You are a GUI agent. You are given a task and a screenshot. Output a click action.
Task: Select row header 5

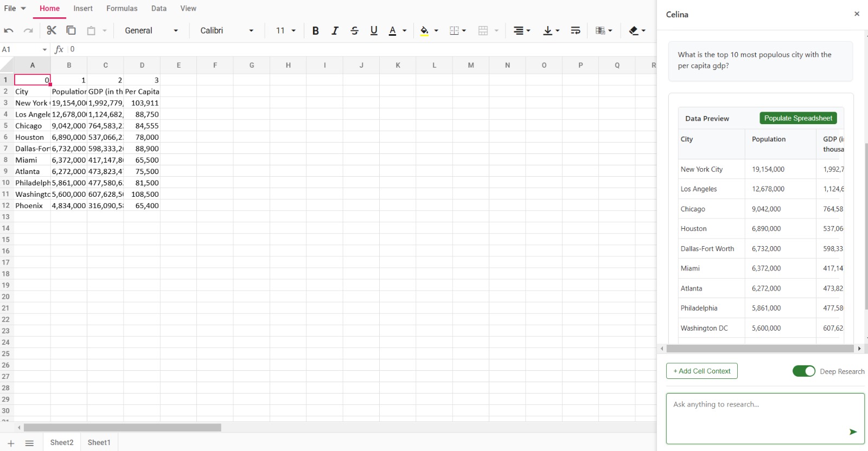(x=6, y=126)
